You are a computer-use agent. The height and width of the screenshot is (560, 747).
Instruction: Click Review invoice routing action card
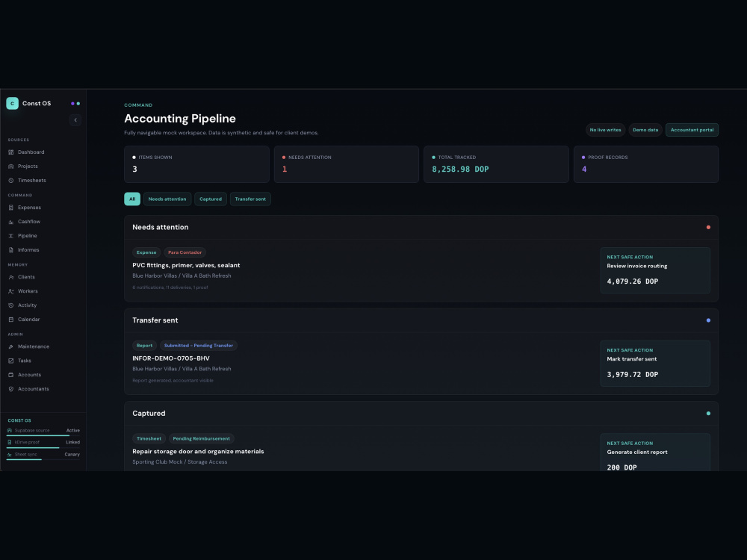point(655,270)
